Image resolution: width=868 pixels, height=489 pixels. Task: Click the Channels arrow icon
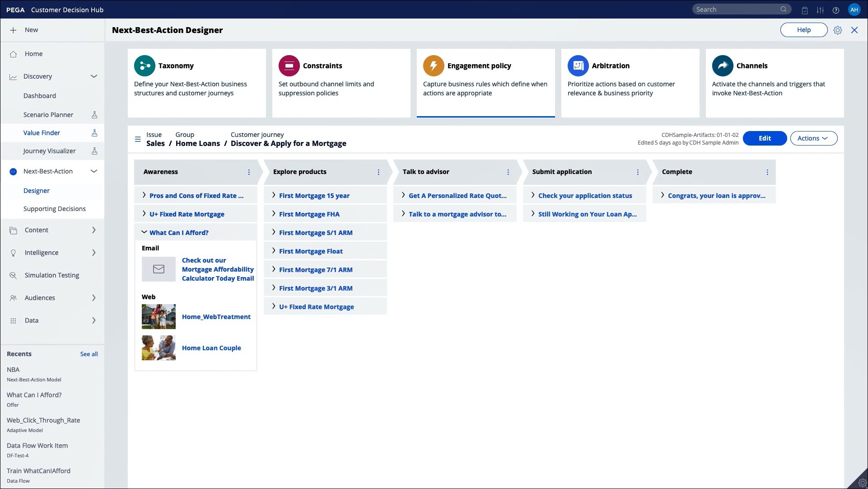click(723, 66)
